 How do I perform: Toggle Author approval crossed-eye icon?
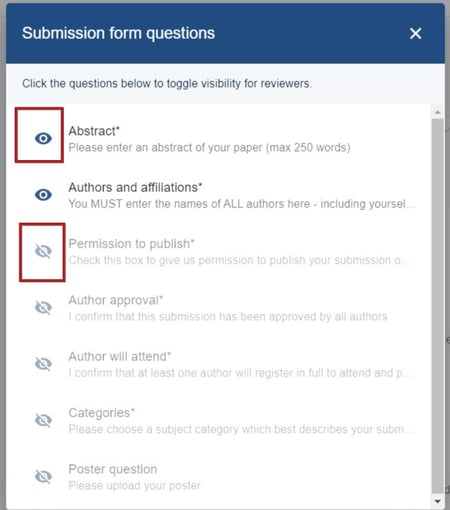[x=43, y=307]
